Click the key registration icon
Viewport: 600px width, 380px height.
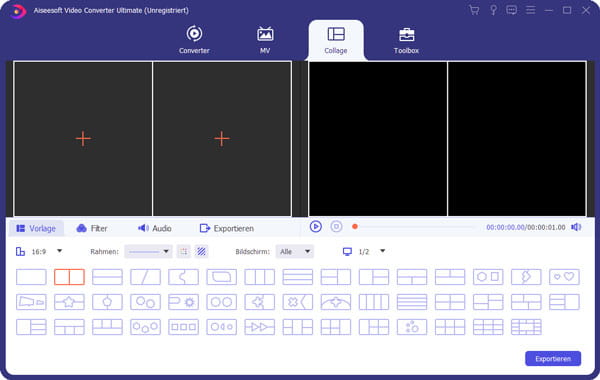(x=493, y=10)
